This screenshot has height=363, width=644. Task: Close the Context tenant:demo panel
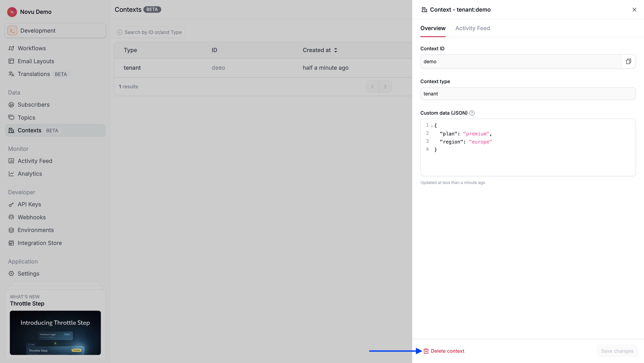[634, 9]
